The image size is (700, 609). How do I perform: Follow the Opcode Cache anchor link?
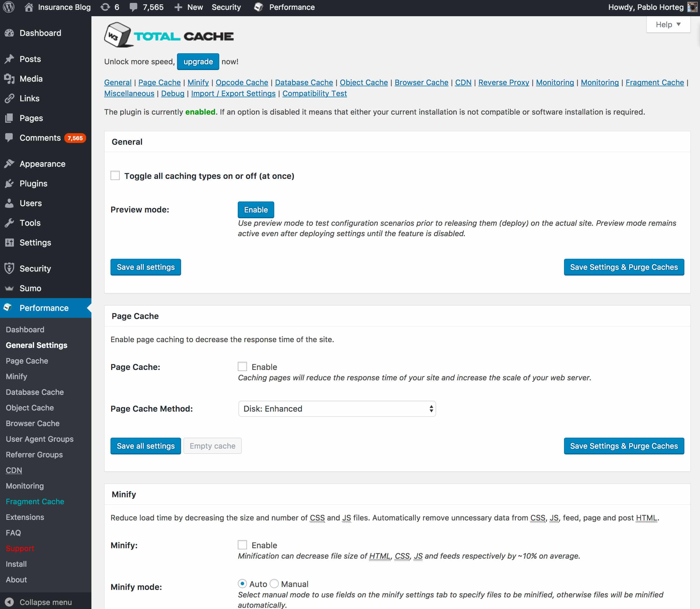(242, 82)
